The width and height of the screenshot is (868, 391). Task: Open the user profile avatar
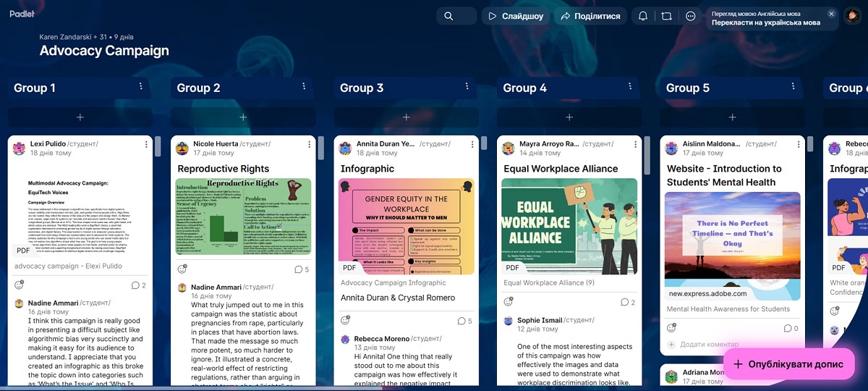point(852,16)
